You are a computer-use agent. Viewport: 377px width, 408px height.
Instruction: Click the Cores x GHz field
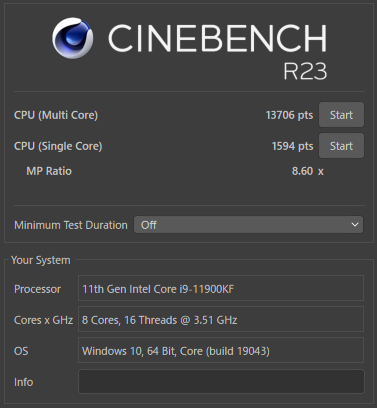[x=221, y=319]
